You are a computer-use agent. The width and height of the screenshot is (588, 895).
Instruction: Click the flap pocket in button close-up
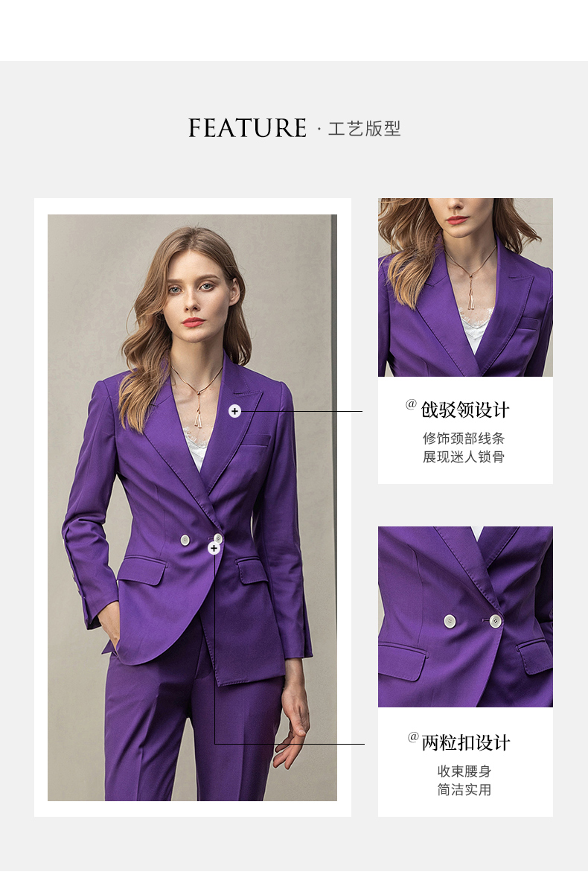point(402,660)
